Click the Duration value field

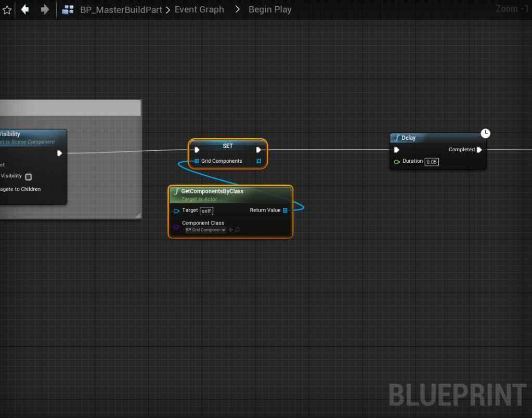pyautogui.click(x=431, y=162)
